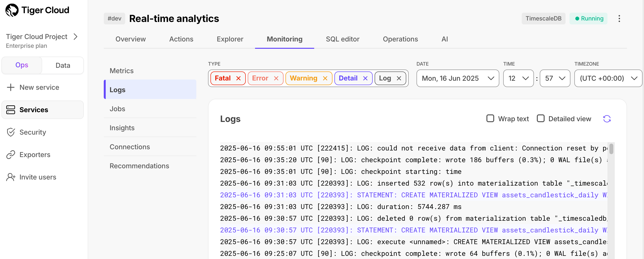The image size is (644, 259).
Task: Click log line 'inserted 532 row(s)'
Action: point(414,183)
